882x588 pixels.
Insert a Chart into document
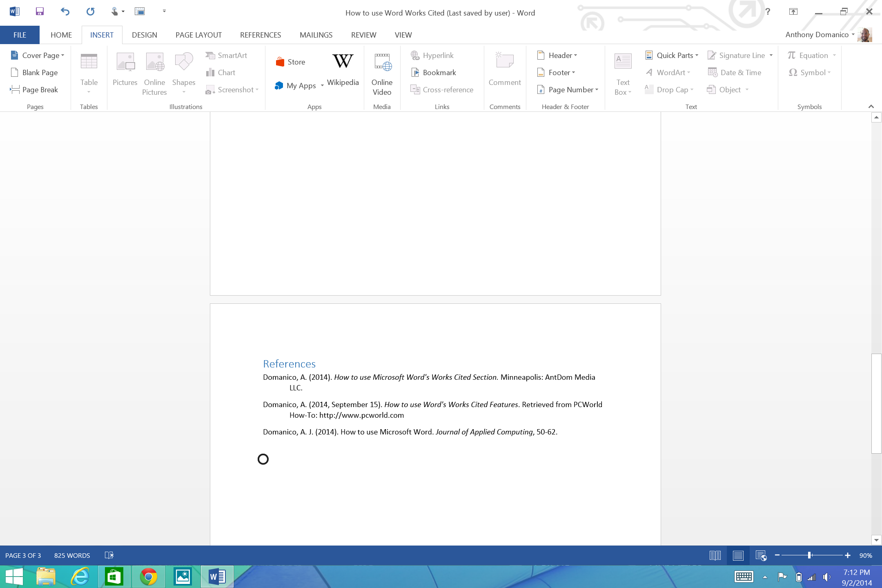click(226, 72)
